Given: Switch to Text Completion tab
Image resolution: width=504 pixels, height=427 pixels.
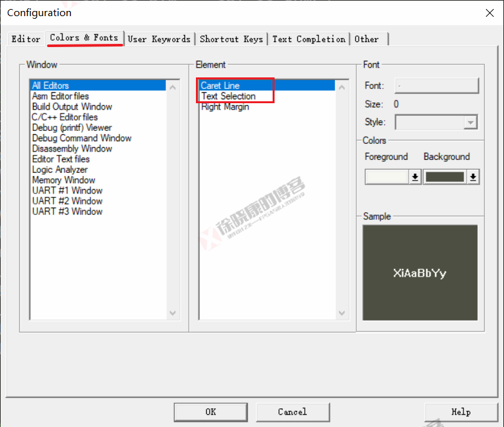Looking at the screenshot, I should (x=308, y=39).
